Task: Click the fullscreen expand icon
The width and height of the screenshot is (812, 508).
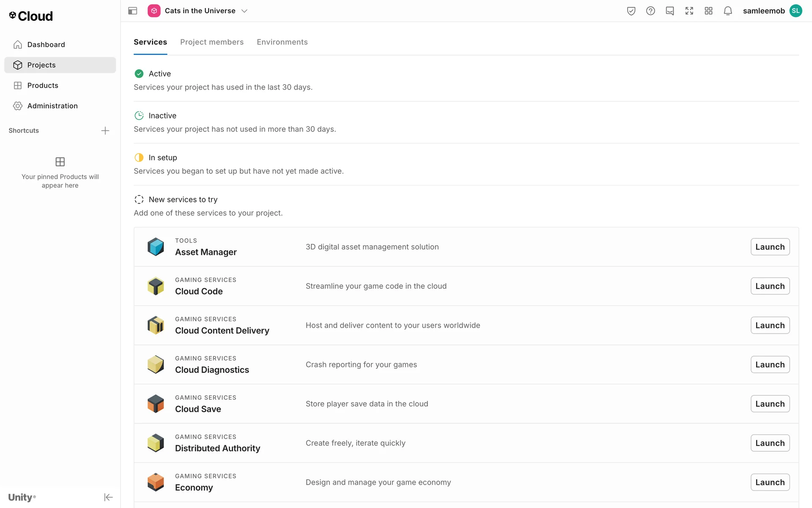Action: (689, 11)
